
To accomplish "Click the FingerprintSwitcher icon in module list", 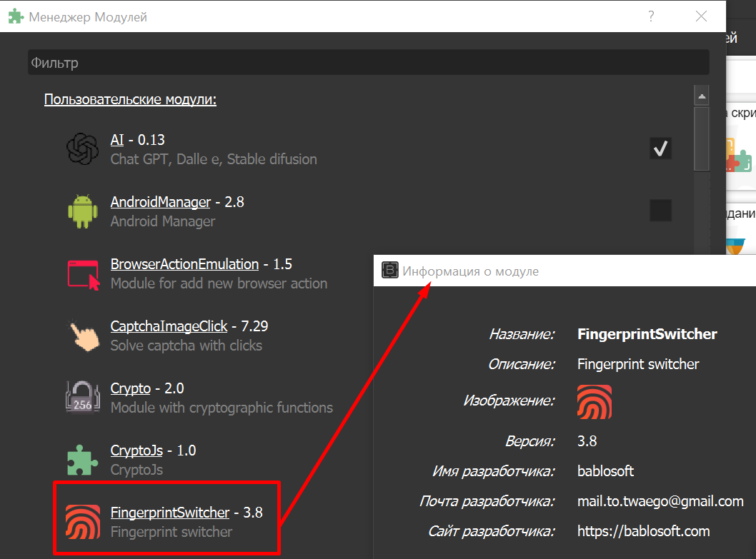I will click(82, 522).
